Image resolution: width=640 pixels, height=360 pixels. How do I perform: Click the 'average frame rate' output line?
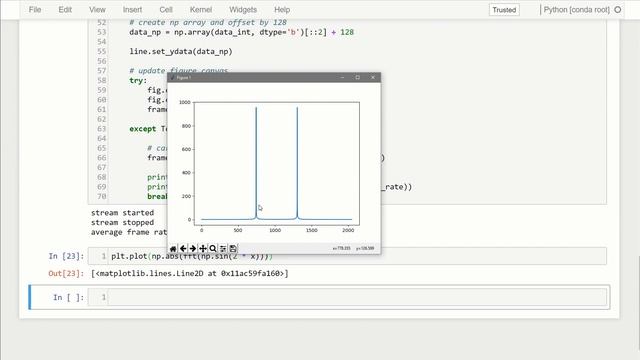point(129,232)
